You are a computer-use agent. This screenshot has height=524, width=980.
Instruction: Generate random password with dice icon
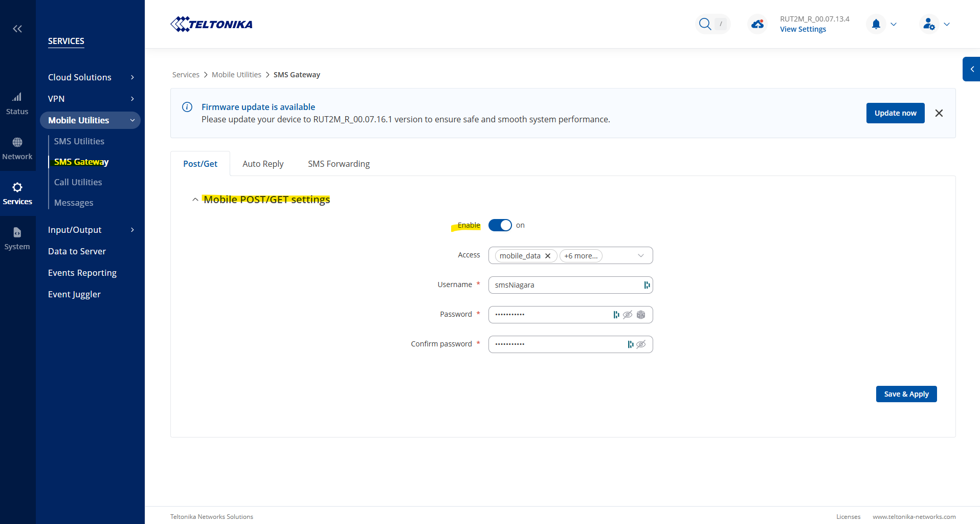coord(641,315)
